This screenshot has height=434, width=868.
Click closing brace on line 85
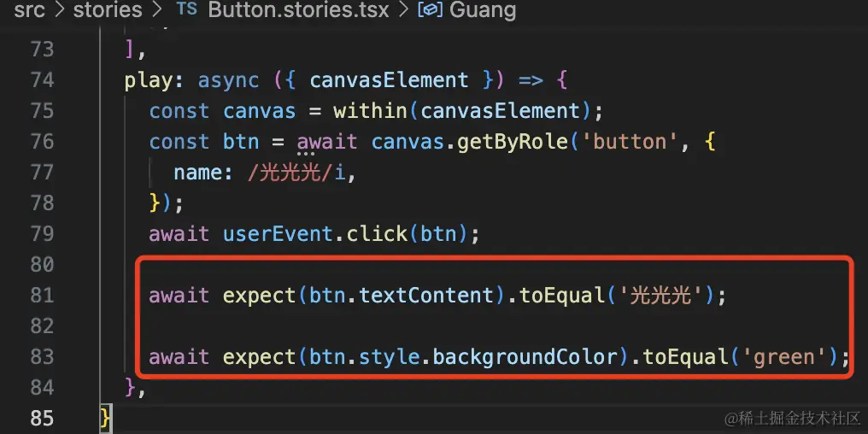point(105,419)
